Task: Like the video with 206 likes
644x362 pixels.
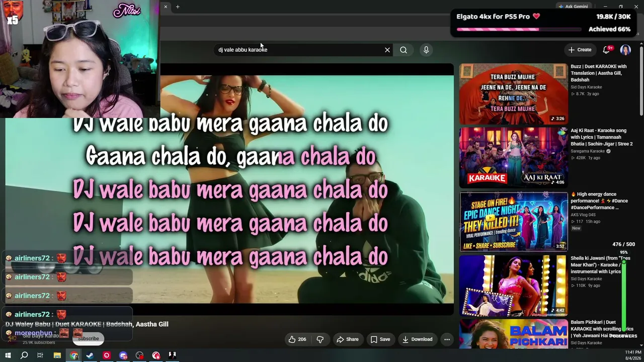Action: tap(297, 339)
